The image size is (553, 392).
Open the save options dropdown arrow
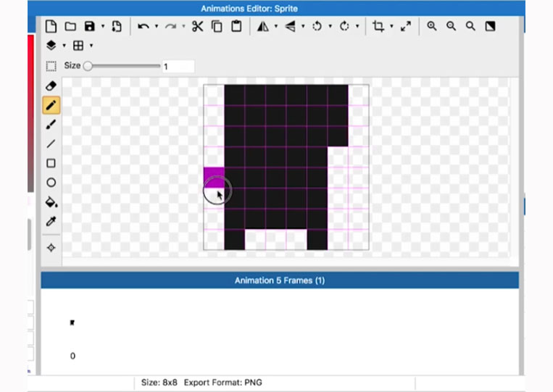(x=103, y=26)
